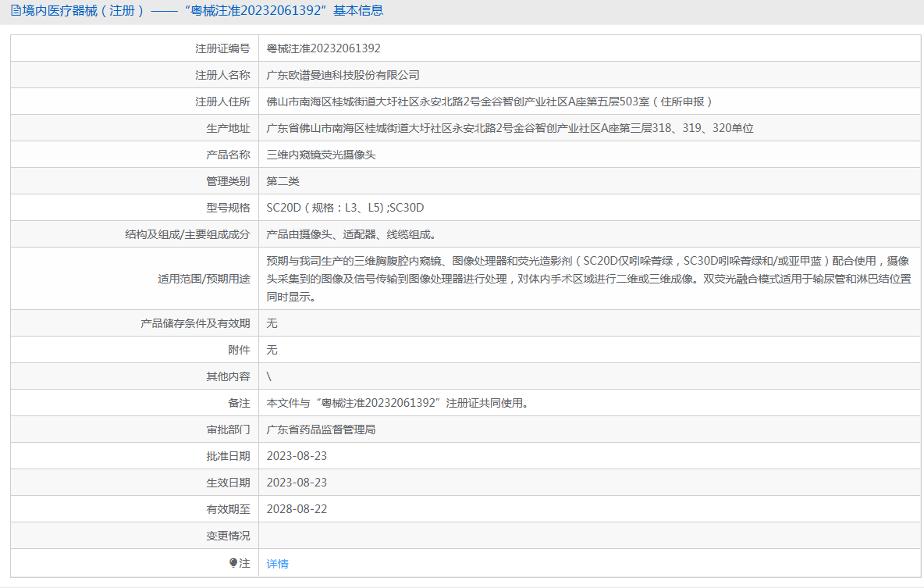Screen dimensions: 924x588
Task: Click the 生效日期 label
Action: point(228,483)
